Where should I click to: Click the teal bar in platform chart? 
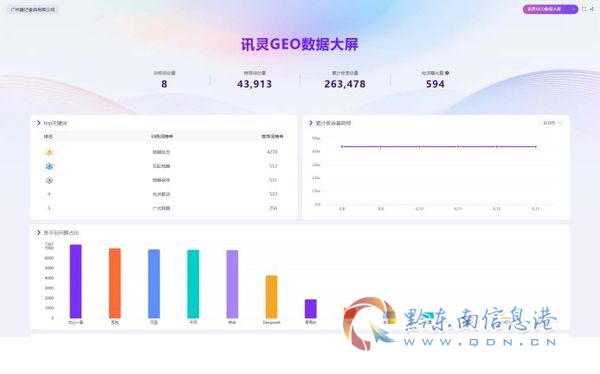tap(193, 284)
